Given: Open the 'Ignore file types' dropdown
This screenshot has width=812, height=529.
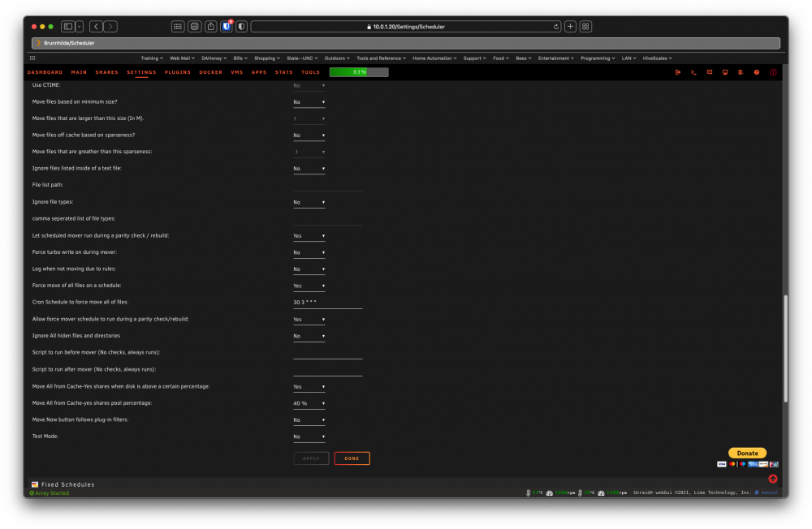Looking at the screenshot, I should (x=309, y=202).
